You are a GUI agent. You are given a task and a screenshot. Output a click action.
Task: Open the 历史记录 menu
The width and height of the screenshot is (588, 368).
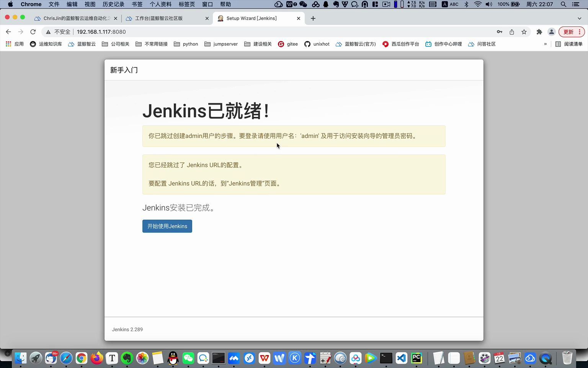[x=113, y=4]
